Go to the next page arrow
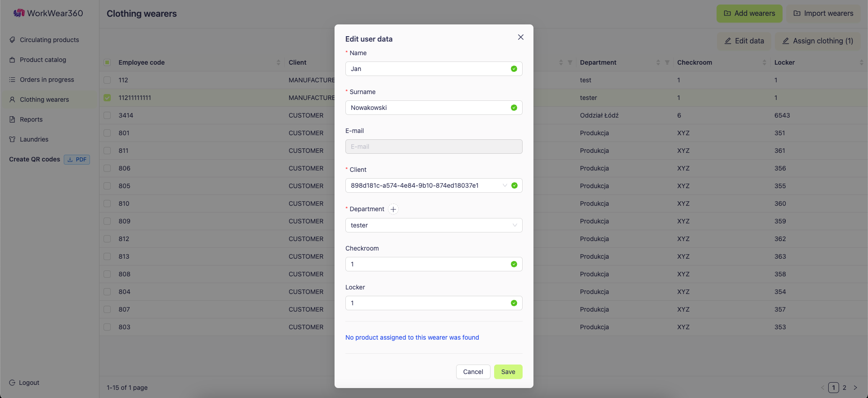The image size is (868, 398). coord(855,388)
